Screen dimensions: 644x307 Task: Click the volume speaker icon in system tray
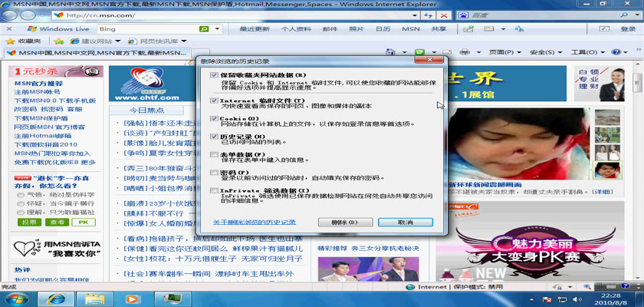click(577, 298)
